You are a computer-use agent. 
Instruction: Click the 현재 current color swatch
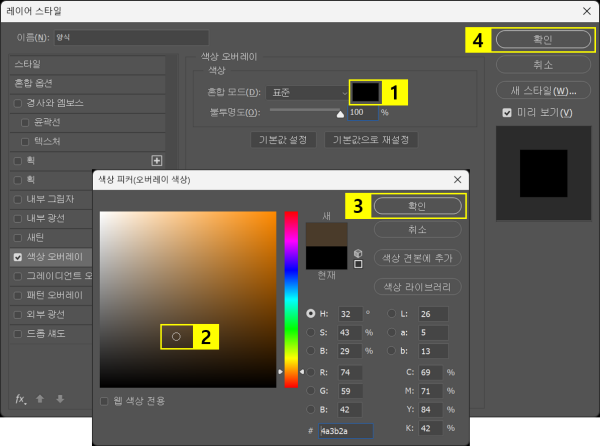[x=326, y=258]
